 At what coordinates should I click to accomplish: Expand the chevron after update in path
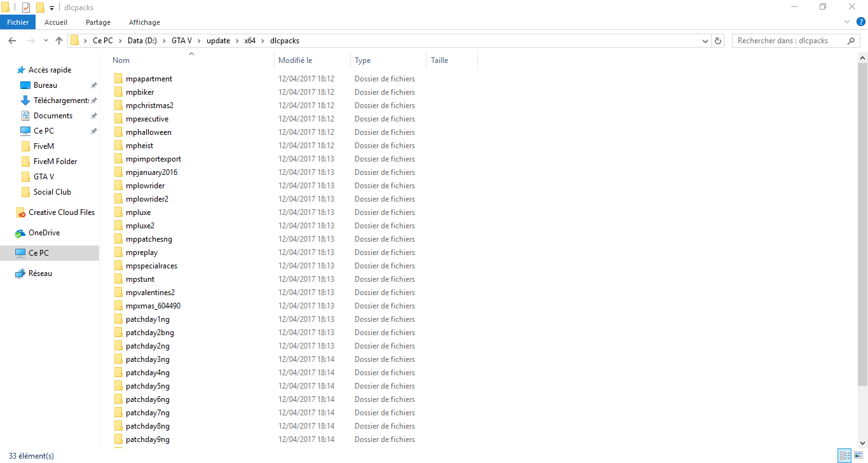[237, 41]
